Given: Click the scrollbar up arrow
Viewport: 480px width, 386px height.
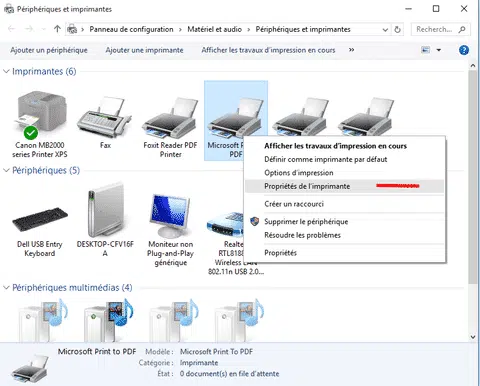Looking at the screenshot, I should tap(473, 66).
